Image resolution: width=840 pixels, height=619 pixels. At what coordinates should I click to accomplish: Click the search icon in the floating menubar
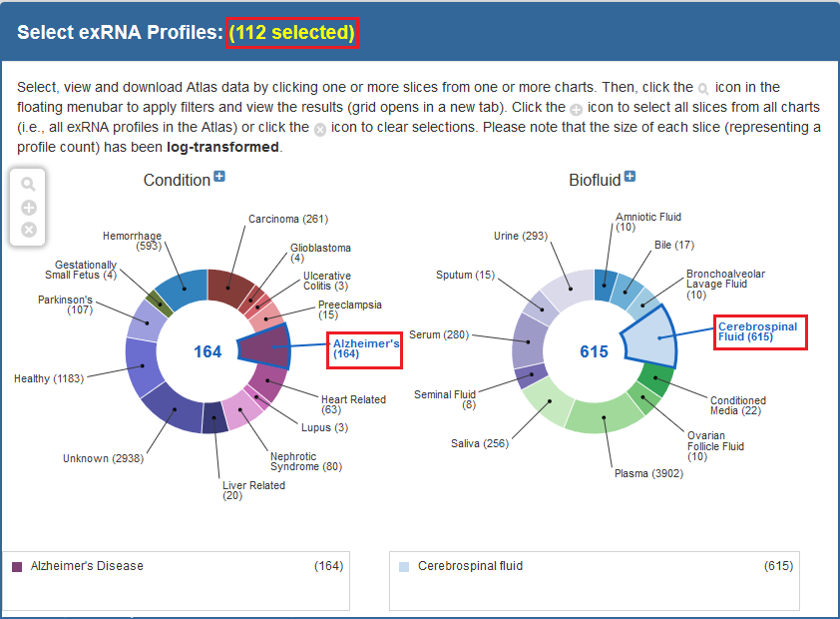click(29, 185)
